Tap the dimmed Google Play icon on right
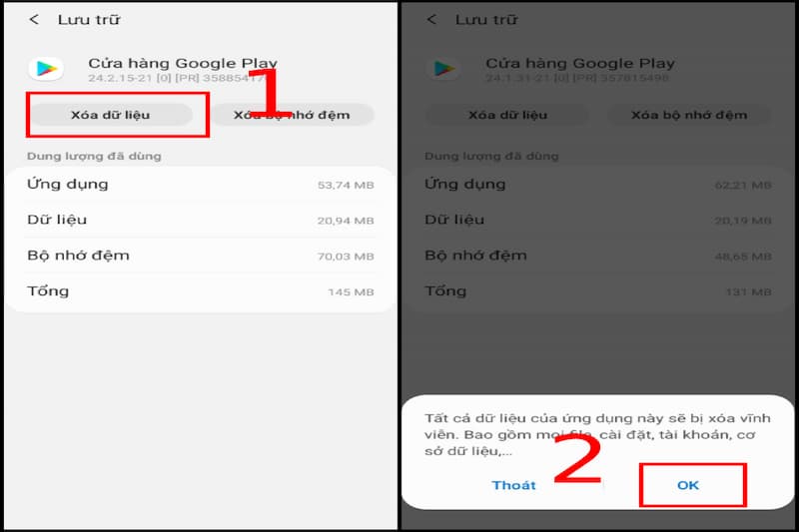Viewport: 799px width, 532px height. click(443, 68)
